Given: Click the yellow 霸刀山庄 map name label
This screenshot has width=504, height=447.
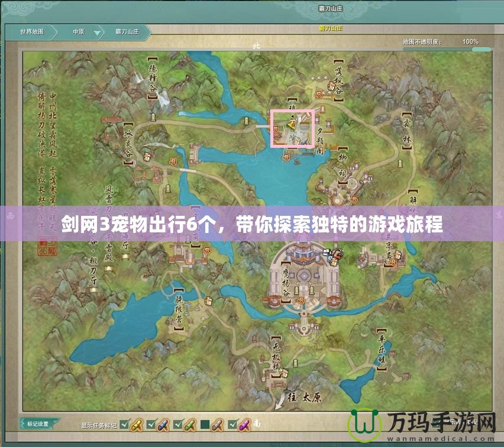Looking at the screenshot, I should click(x=331, y=28).
